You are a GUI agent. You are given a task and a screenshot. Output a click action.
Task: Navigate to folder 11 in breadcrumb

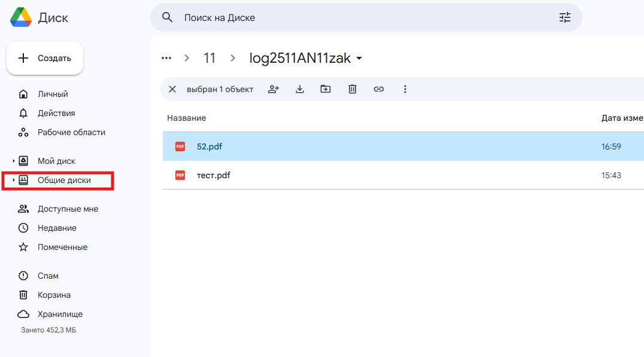(209, 58)
